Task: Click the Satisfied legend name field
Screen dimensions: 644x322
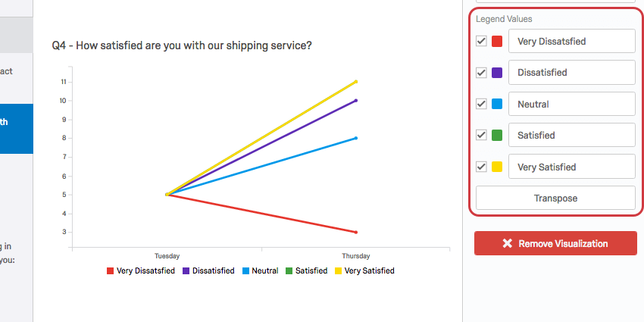Action: [572, 135]
